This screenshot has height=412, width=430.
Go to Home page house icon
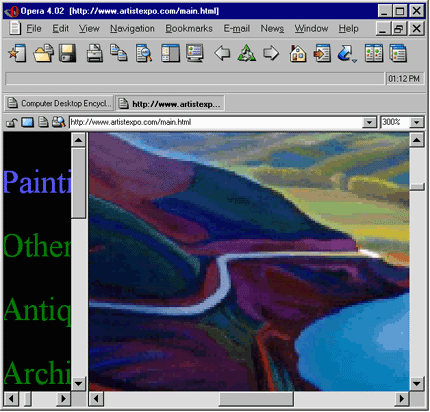click(298, 53)
